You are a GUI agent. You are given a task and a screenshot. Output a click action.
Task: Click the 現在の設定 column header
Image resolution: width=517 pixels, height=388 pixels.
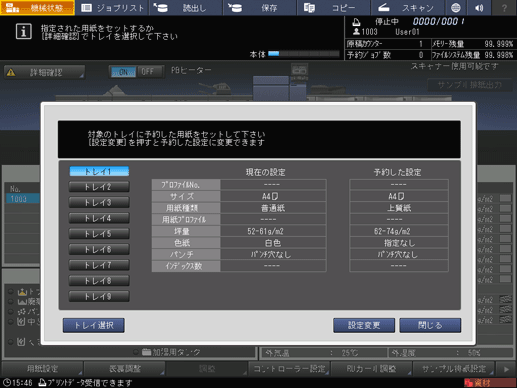pos(266,172)
